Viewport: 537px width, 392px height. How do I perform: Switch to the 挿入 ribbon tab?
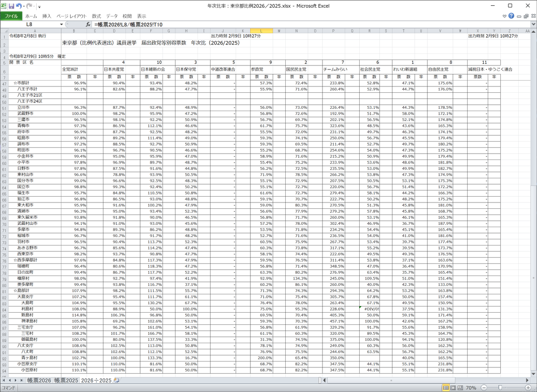coord(47,16)
